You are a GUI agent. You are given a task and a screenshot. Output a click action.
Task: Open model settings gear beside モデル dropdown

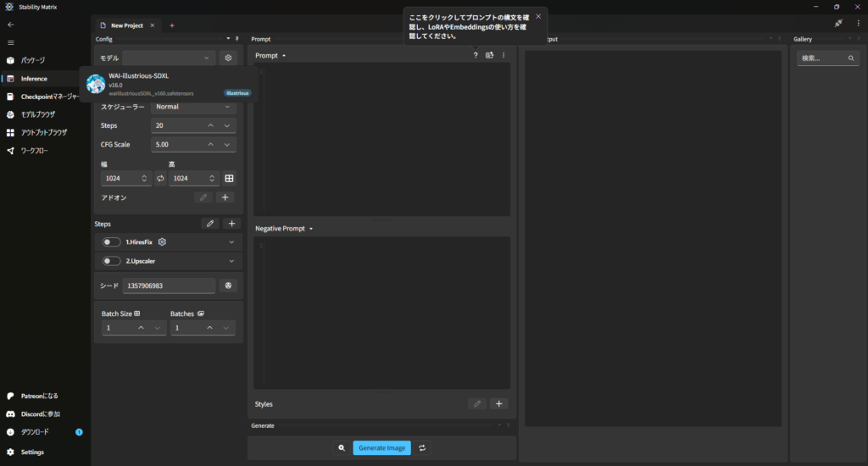coord(227,58)
